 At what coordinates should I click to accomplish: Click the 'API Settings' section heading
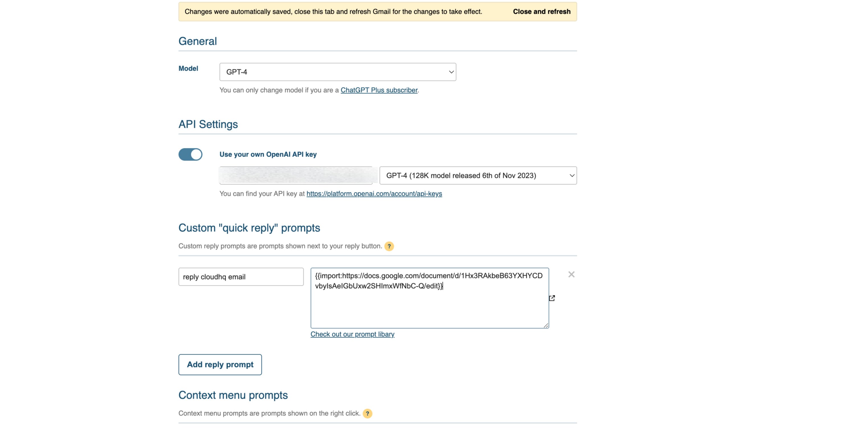208,124
